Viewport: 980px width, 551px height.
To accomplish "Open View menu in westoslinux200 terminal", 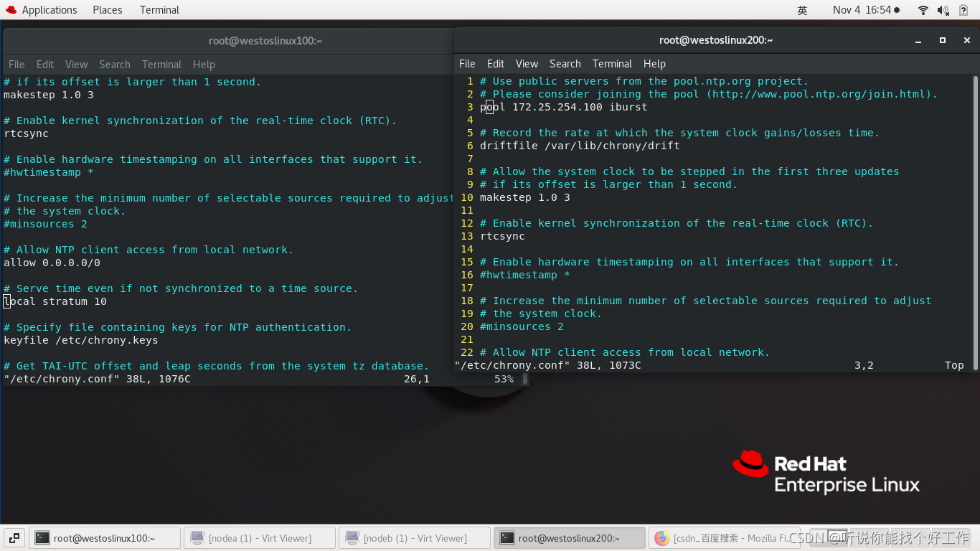I will pyautogui.click(x=527, y=64).
